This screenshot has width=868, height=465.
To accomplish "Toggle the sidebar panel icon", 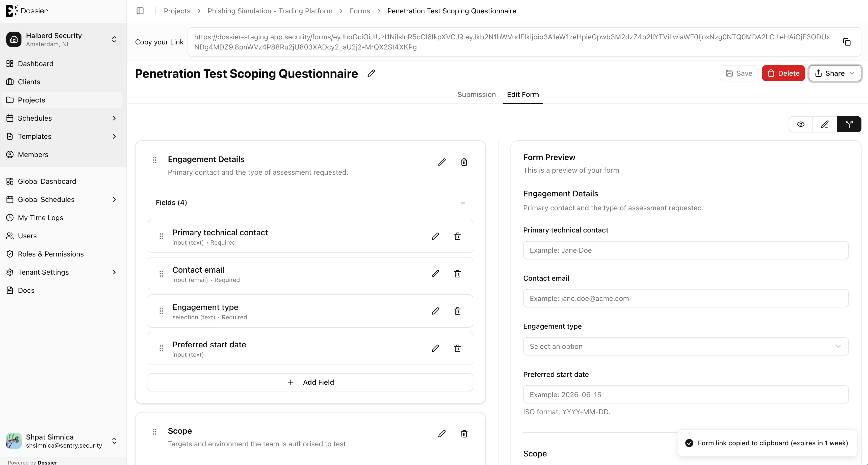I will click(140, 11).
